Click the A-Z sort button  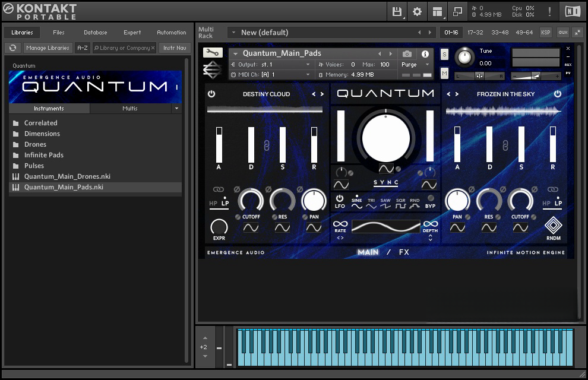[82, 48]
